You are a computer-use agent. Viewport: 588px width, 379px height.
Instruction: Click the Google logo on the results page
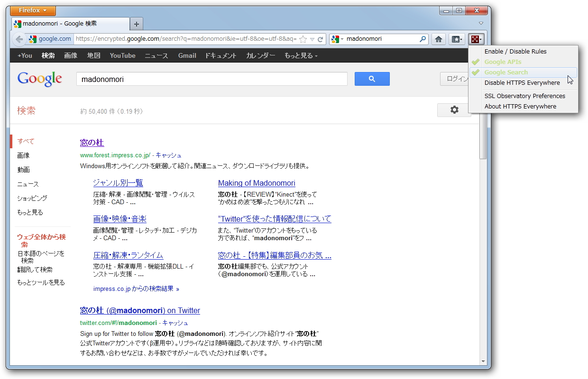coord(39,79)
